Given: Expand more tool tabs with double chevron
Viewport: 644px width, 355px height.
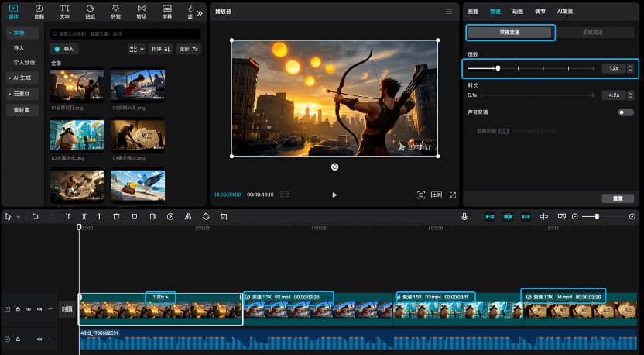Looking at the screenshot, I should click(200, 13).
